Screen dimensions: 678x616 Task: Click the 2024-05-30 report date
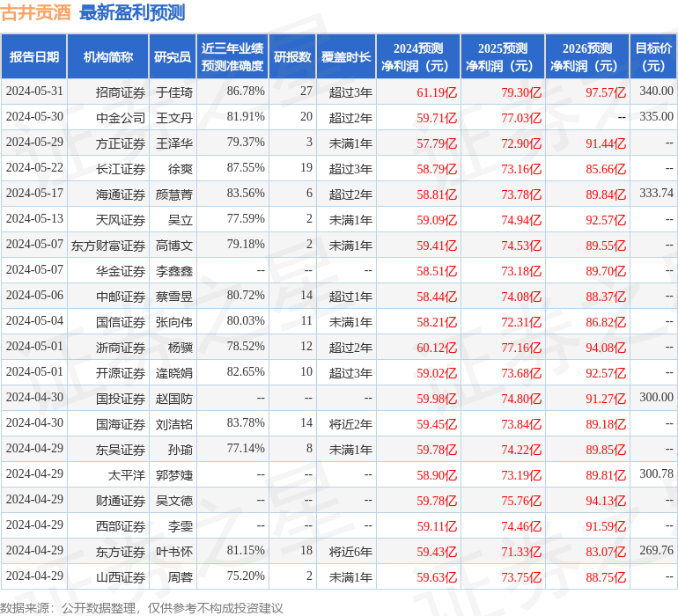(x=34, y=116)
